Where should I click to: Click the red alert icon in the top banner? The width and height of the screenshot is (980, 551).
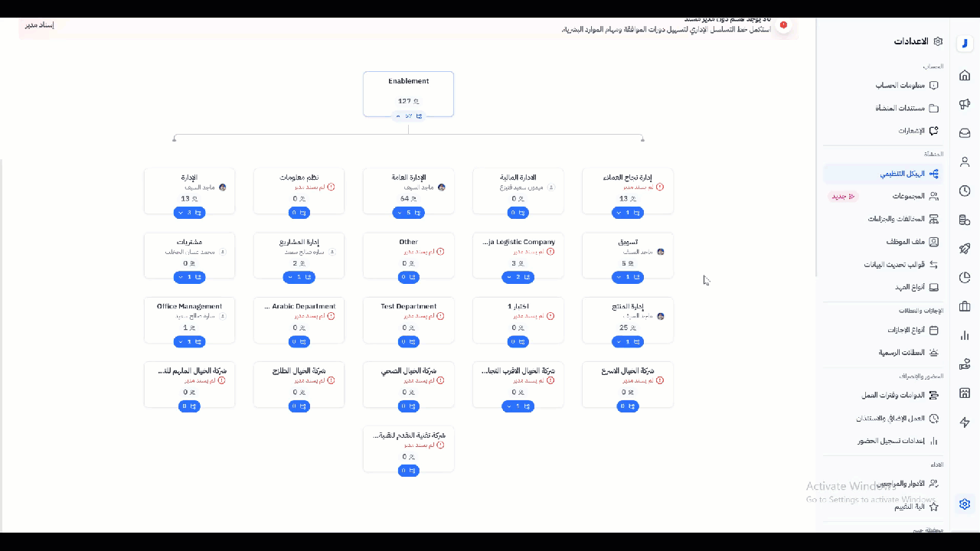click(x=783, y=25)
